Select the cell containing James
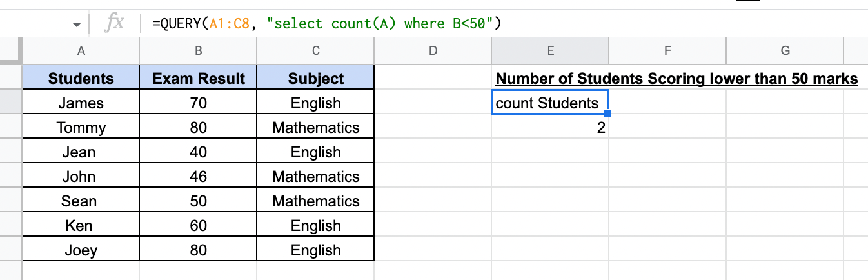The width and height of the screenshot is (868, 280). (81, 103)
